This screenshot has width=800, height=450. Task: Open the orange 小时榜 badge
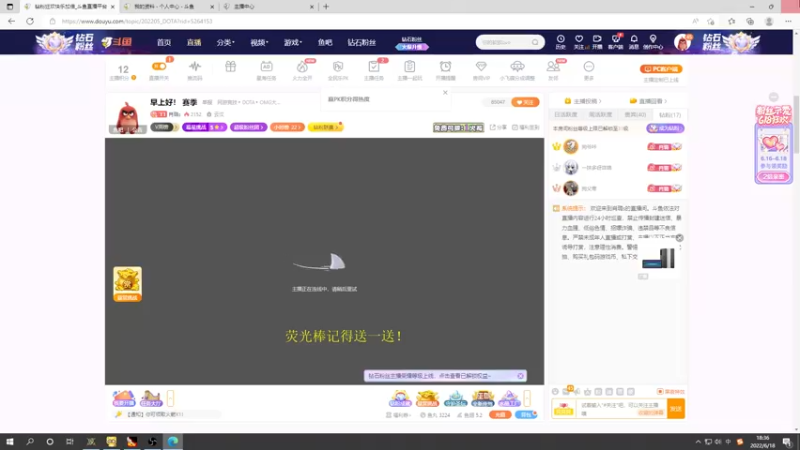click(287, 127)
